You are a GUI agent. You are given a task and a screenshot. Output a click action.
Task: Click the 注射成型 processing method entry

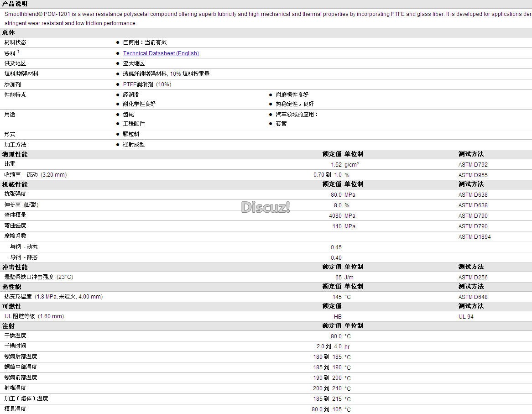coord(134,145)
